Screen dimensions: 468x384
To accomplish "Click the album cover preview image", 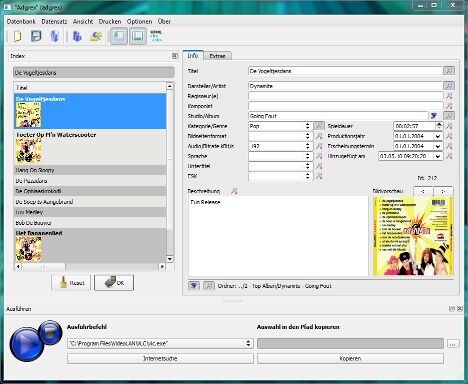I will (x=413, y=236).
